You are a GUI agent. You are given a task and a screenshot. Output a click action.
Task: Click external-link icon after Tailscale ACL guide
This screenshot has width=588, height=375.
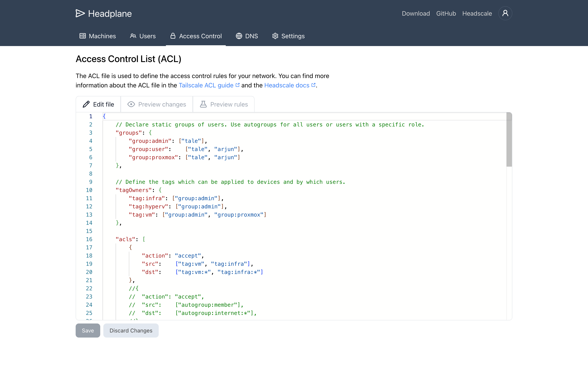pos(237,85)
